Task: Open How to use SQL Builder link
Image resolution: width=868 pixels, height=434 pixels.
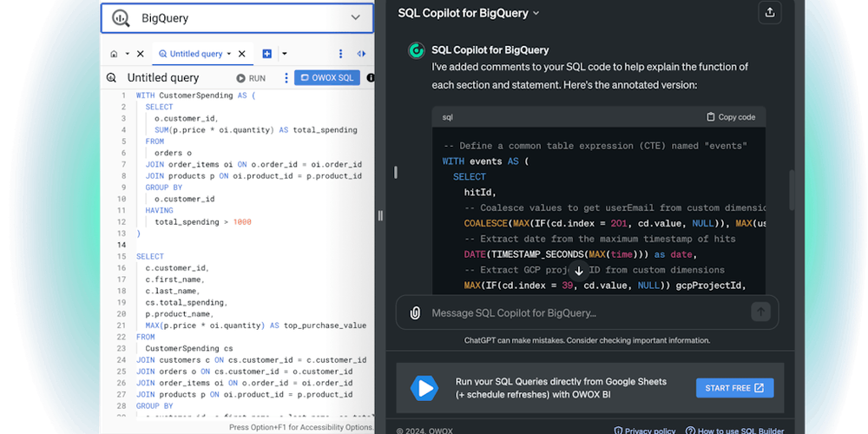Action: [734, 431]
